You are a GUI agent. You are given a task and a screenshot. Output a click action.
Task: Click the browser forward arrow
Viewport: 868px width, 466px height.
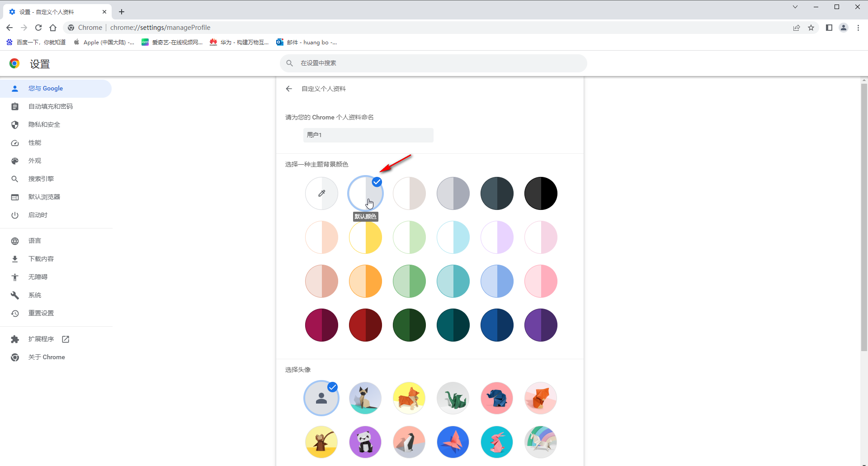24,28
